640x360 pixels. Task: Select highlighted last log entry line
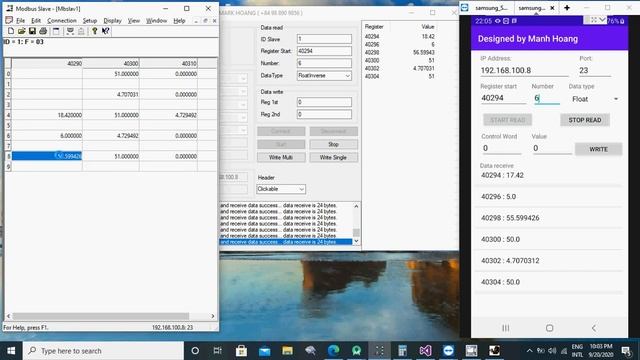[x=285, y=242]
